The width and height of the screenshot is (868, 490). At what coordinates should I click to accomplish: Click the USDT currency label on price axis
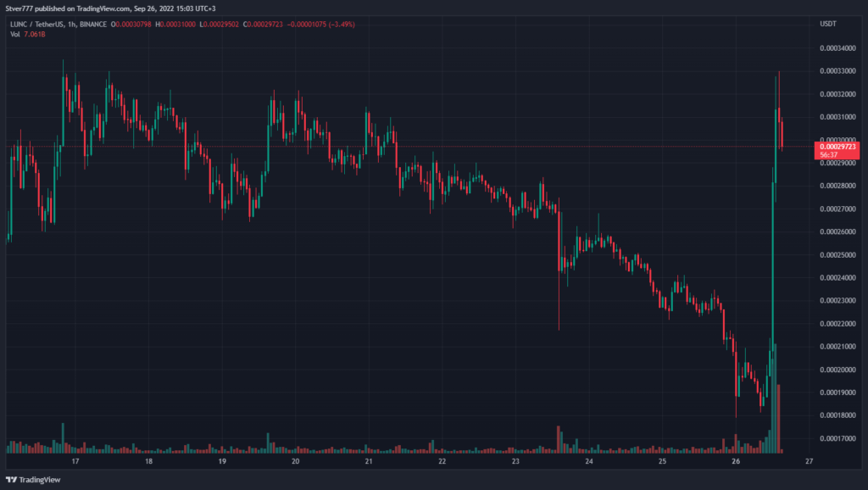point(828,24)
